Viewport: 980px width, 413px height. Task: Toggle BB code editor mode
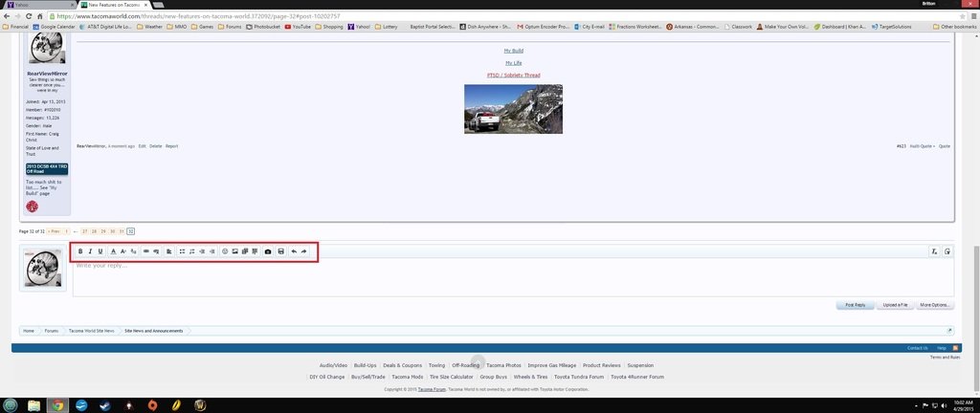(947, 251)
